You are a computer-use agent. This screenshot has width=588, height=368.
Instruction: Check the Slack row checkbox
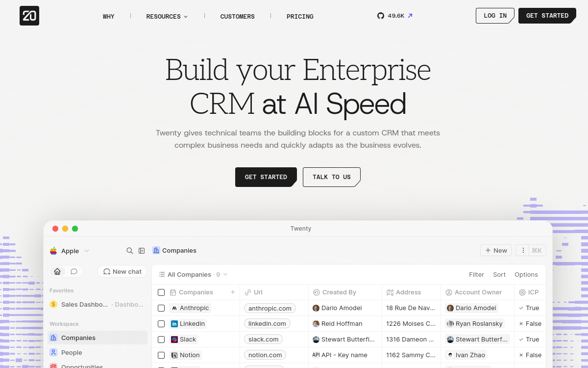pos(161,340)
